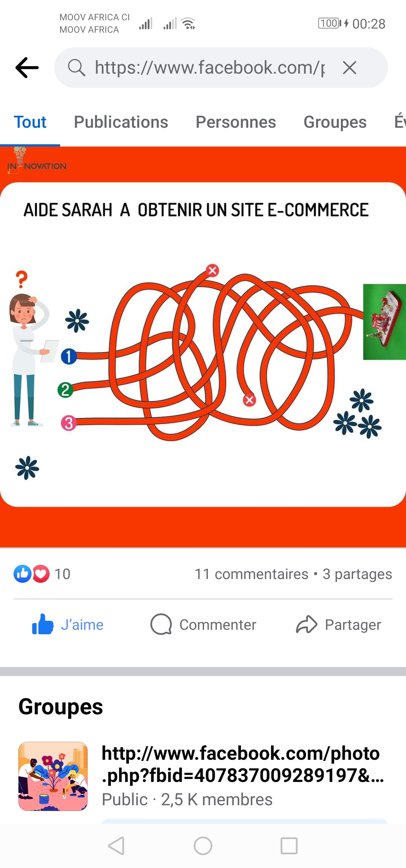The height and width of the screenshot is (868, 406).
Task: Select the Personnes tab
Action: pyautogui.click(x=236, y=122)
